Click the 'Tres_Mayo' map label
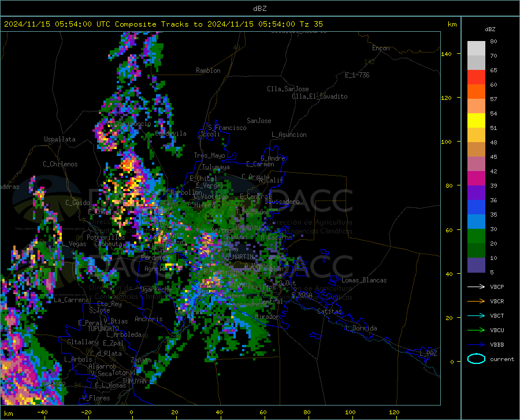 [x=209, y=155]
